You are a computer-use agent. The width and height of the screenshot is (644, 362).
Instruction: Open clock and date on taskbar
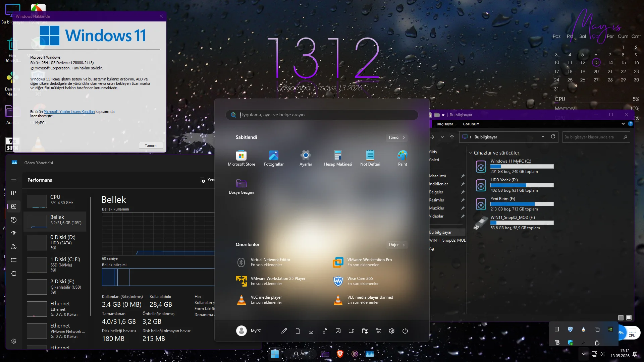[x=620, y=353]
